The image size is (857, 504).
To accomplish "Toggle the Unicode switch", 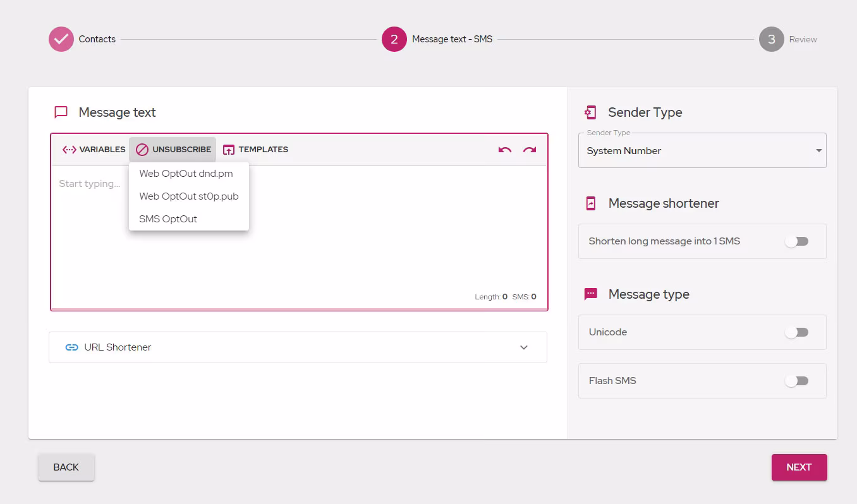I will (796, 332).
